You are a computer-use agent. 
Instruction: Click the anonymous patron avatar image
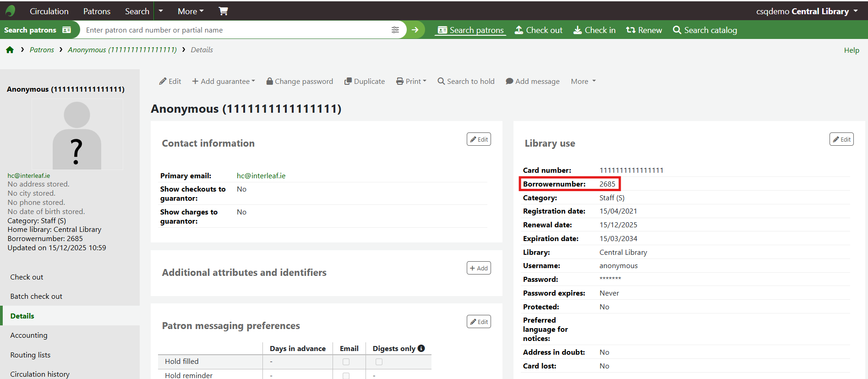pyautogui.click(x=77, y=134)
